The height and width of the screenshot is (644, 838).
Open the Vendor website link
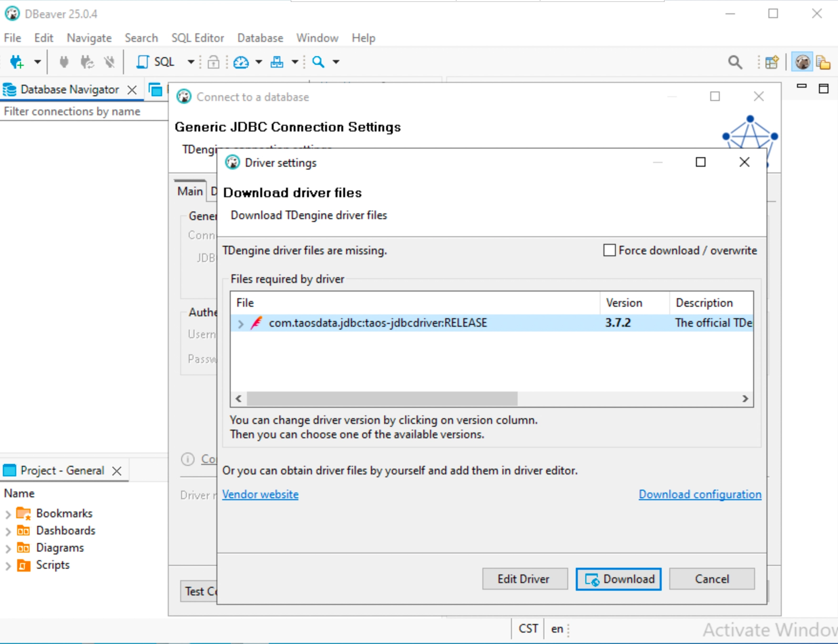(x=260, y=494)
